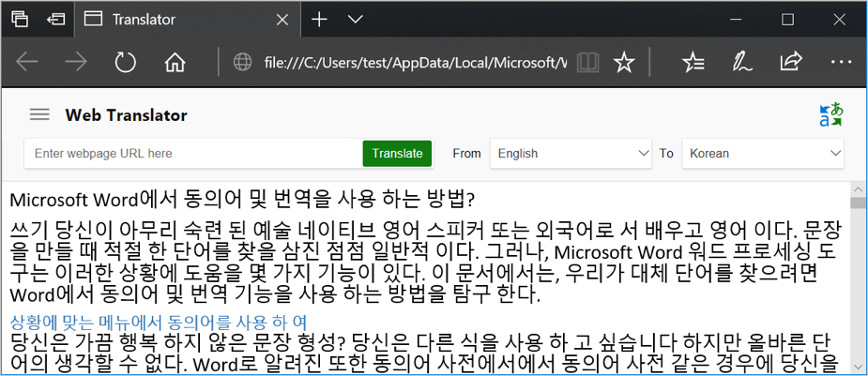This screenshot has width=868, height=376.
Task: Open the Favorites hub
Action: [x=693, y=63]
